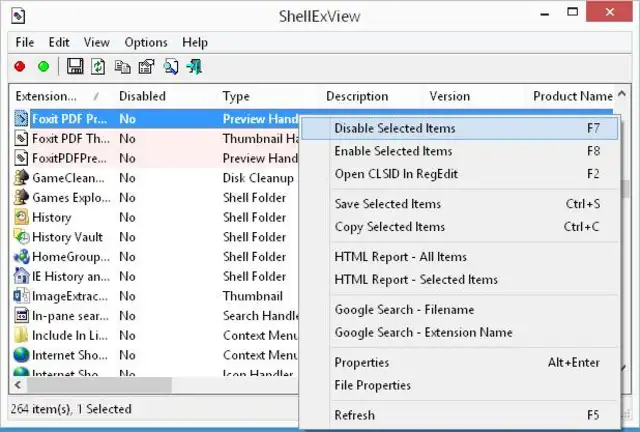Click the Find magnifier toolbar icon

(x=170, y=67)
